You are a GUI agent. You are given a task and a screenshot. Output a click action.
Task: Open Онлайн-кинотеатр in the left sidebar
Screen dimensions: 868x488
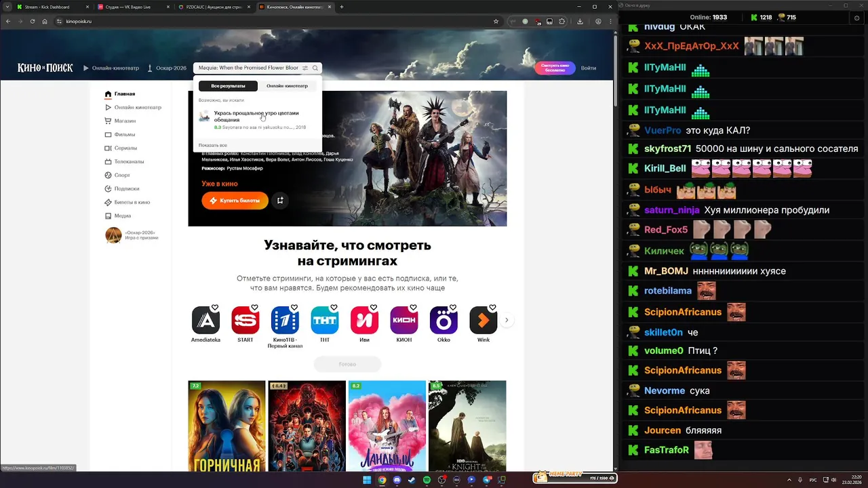click(133, 107)
